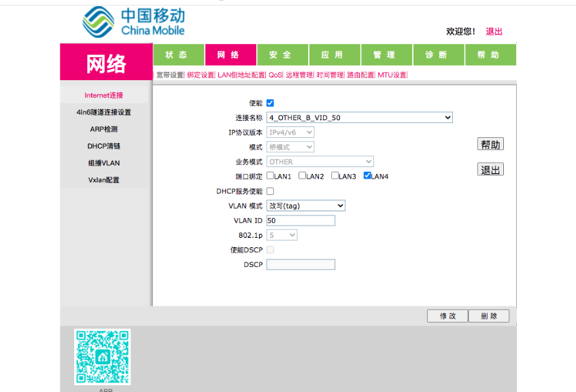This screenshot has height=392, width=576.
Task: Click the 帮助 button on the right
Action: click(x=490, y=144)
